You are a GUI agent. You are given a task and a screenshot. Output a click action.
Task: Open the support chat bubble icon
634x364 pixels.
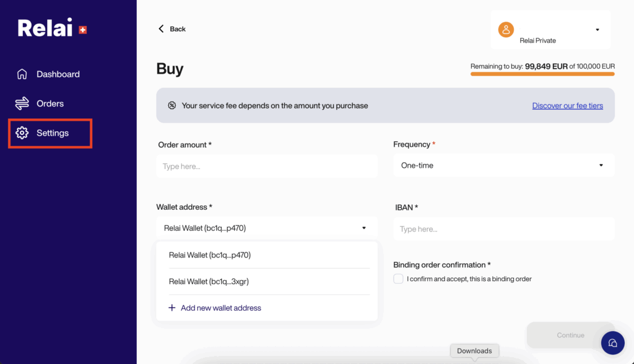tap(612, 343)
